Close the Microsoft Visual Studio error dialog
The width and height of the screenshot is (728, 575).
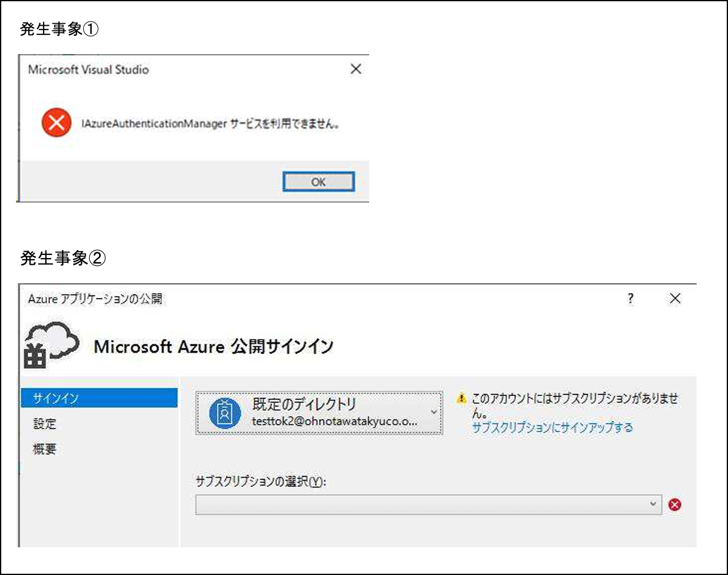click(x=356, y=69)
